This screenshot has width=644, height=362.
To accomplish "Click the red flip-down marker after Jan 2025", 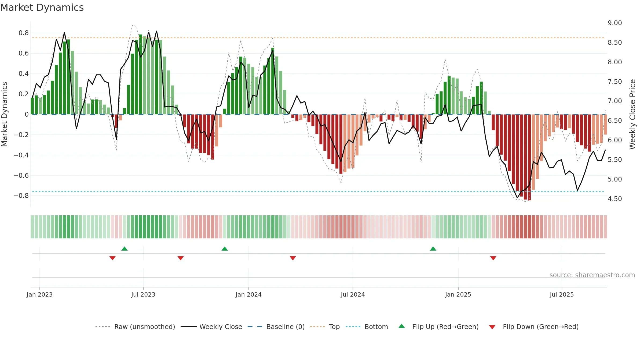I will [x=493, y=258].
